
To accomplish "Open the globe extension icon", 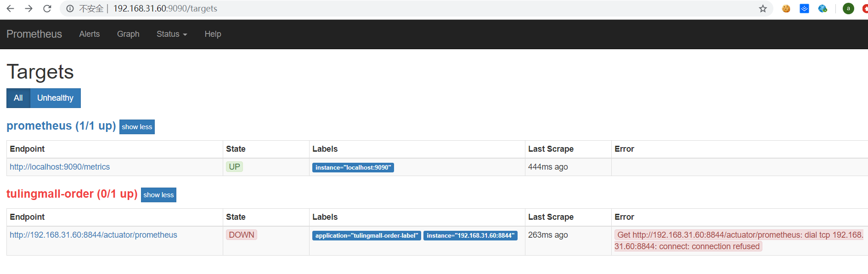I will (823, 8).
